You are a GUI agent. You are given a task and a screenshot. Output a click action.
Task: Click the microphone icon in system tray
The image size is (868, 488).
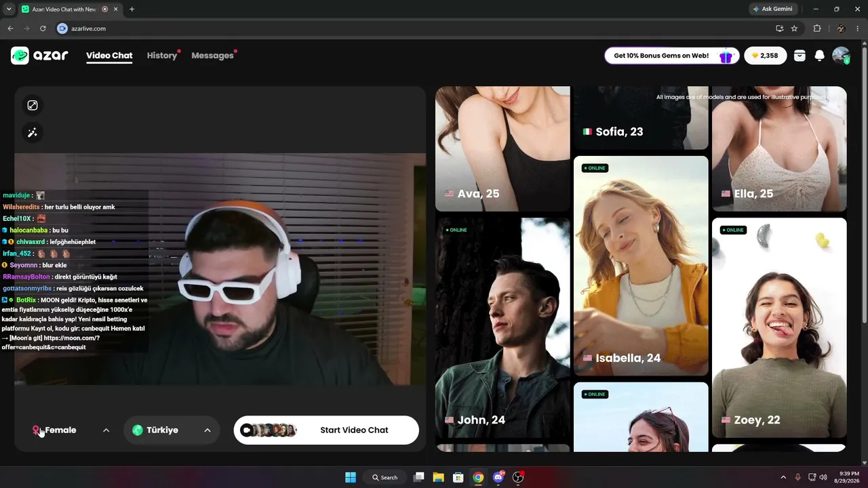(797, 477)
